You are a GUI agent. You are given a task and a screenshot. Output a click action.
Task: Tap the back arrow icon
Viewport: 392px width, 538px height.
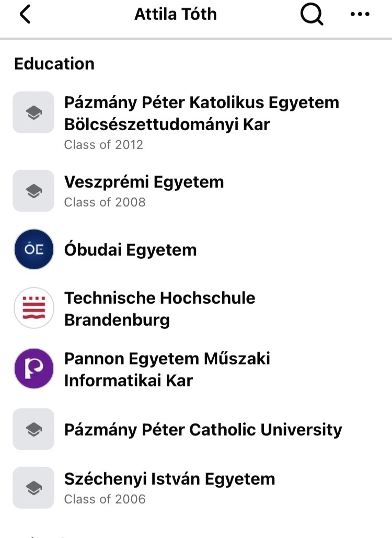coord(25,15)
